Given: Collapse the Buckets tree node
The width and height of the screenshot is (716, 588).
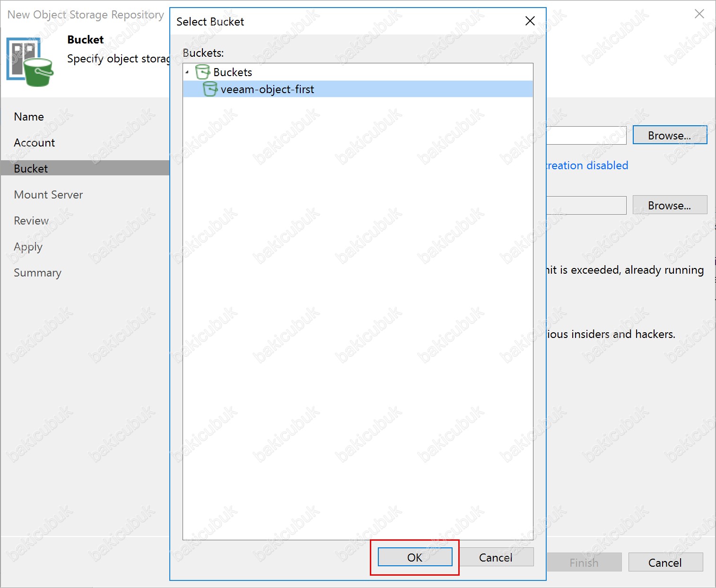Looking at the screenshot, I should (187, 72).
